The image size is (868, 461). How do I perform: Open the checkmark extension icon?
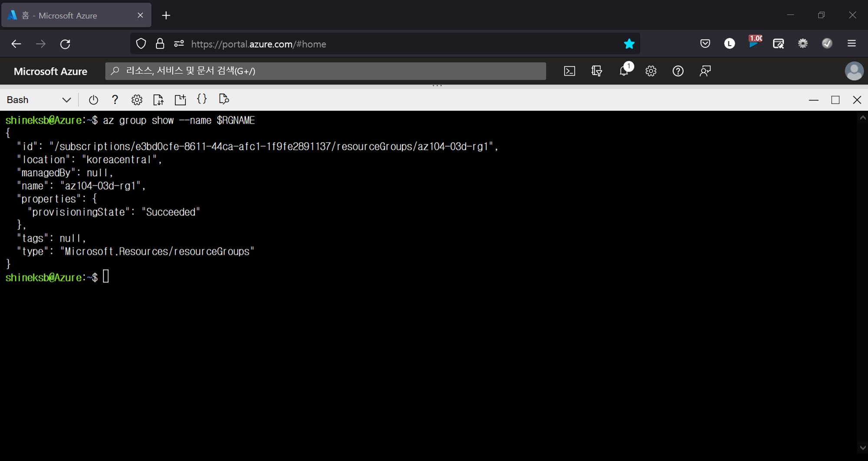[x=827, y=44]
